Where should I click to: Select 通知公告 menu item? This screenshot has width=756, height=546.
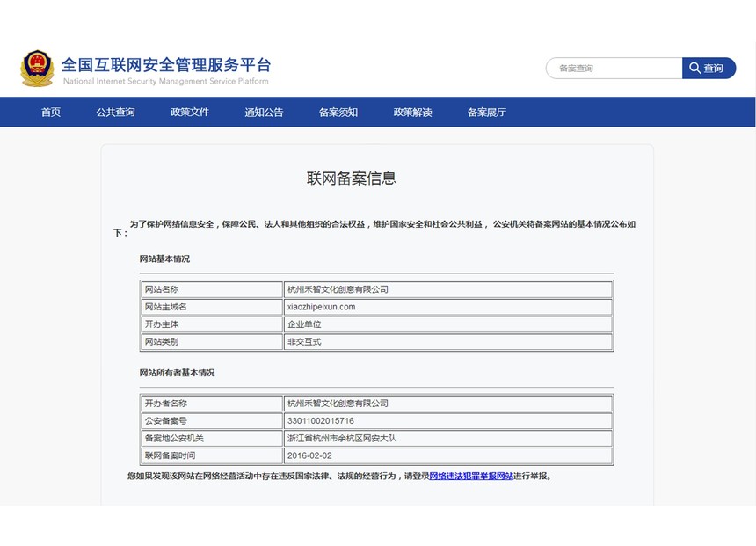264,112
